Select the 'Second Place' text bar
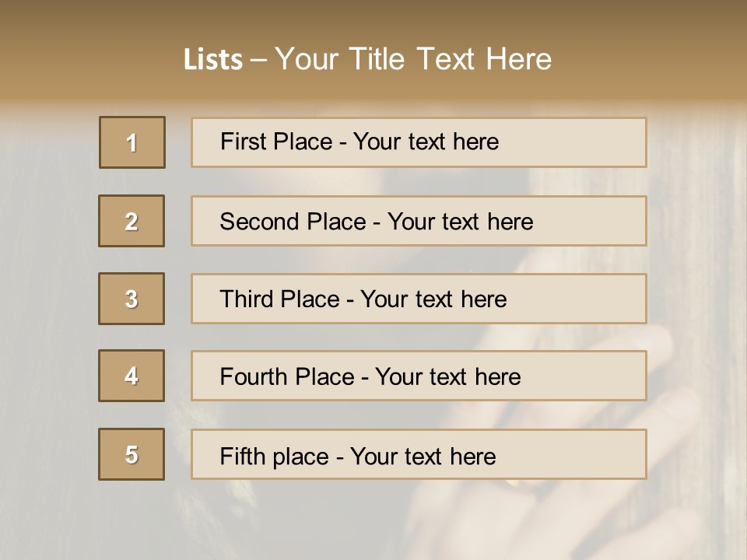Viewport: 747px width, 560px height. click(419, 221)
